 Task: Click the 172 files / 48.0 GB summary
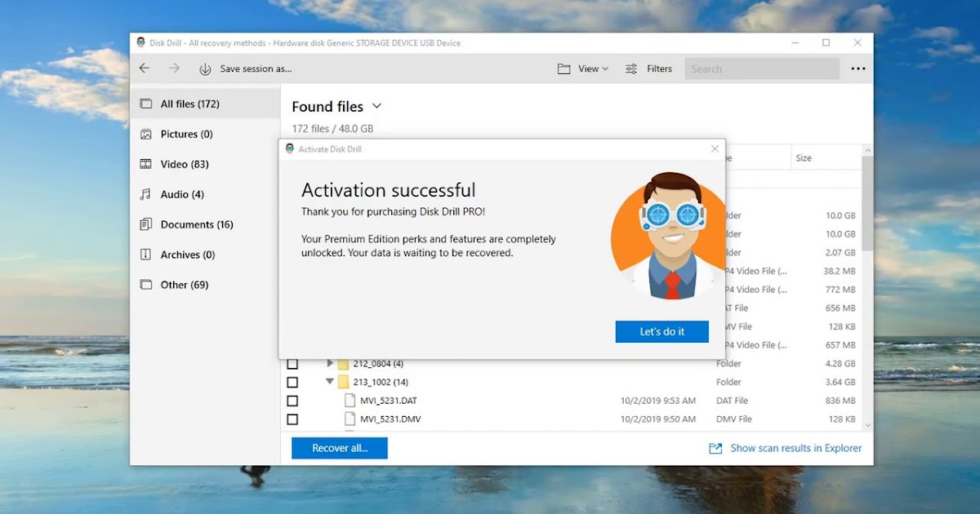point(332,129)
